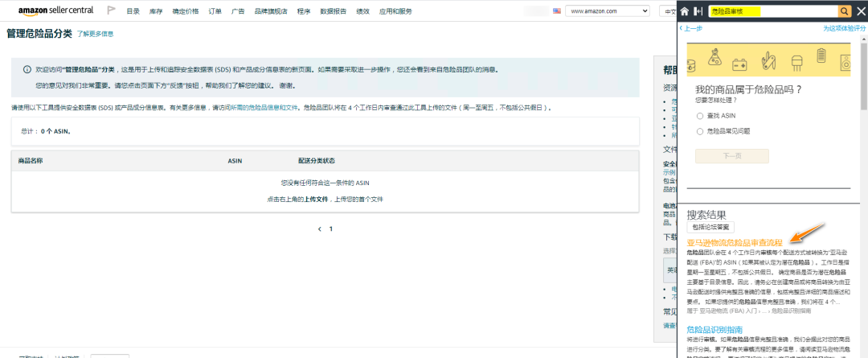Open the 品牌旗舰店 menu

click(x=271, y=11)
